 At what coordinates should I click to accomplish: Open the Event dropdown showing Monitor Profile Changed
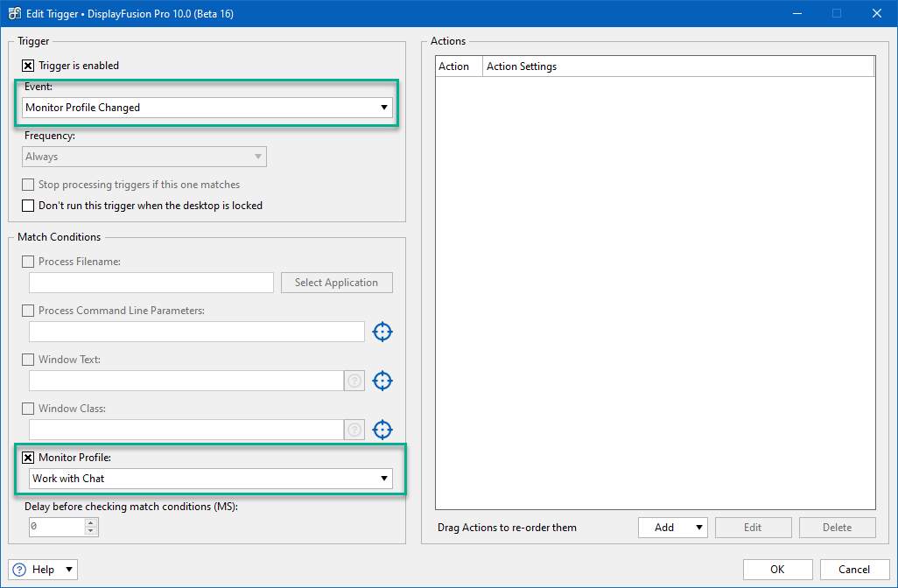pyautogui.click(x=207, y=108)
